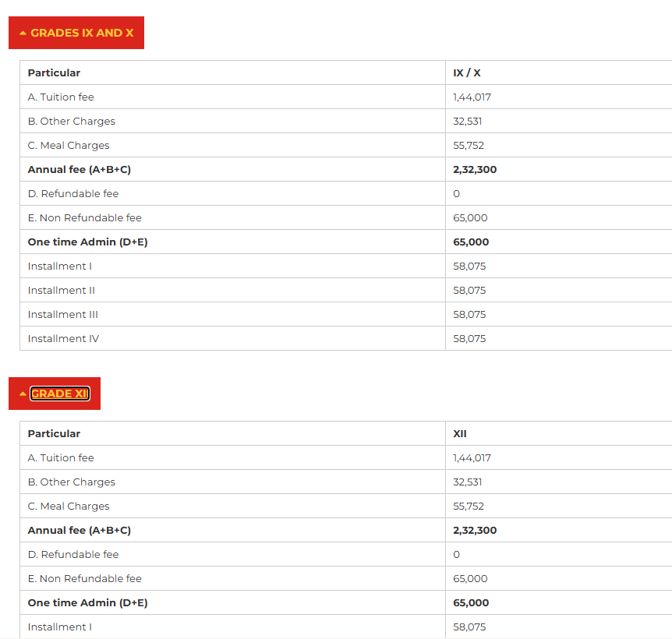Image resolution: width=672 pixels, height=639 pixels.
Task: Click Installment I label in XII table
Action: tap(59, 627)
